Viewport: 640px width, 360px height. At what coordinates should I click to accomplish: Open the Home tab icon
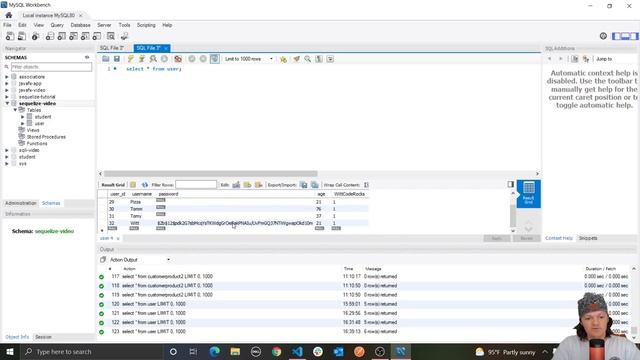pyautogui.click(x=9, y=15)
